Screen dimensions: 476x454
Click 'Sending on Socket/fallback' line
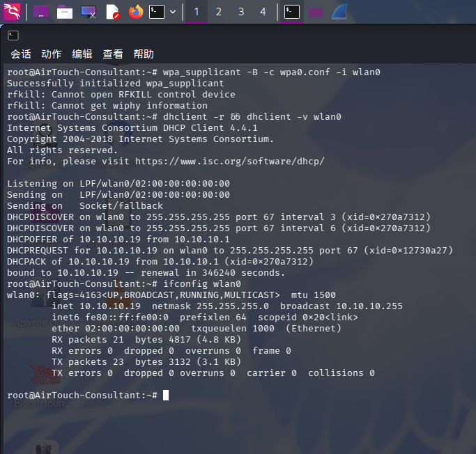click(x=85, y=206)
